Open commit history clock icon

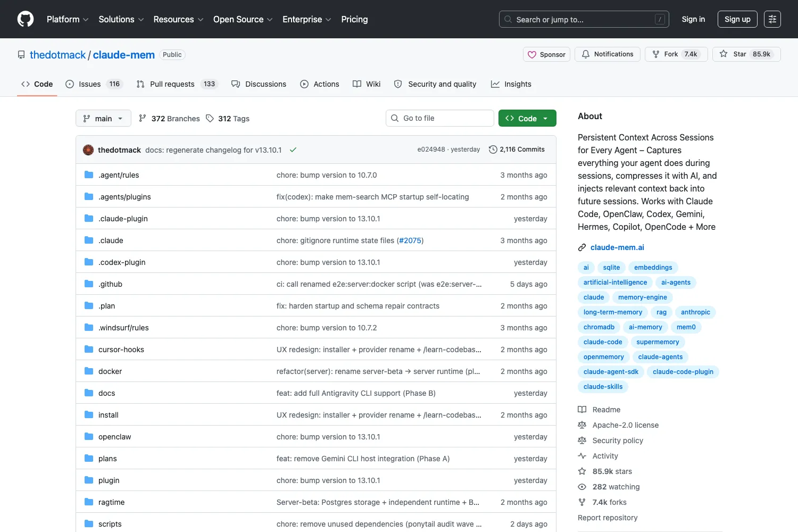(493, 149)
